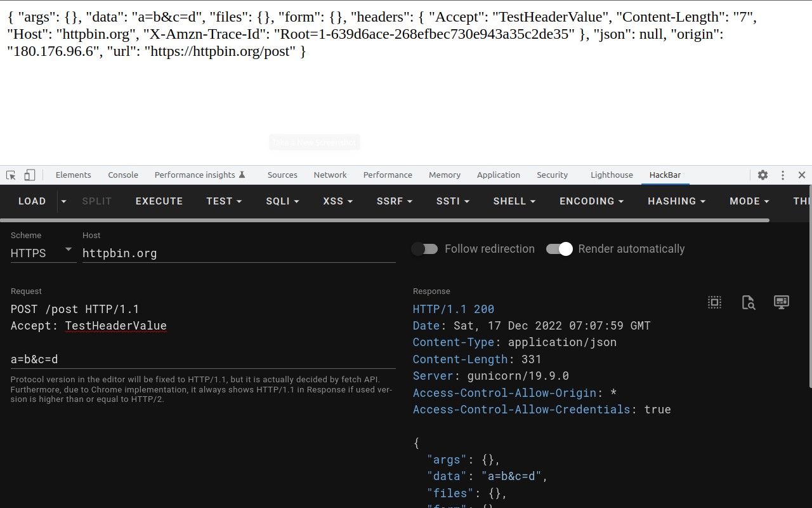Click the Host input field
812x508 pixels.
[x=239, y=253]
